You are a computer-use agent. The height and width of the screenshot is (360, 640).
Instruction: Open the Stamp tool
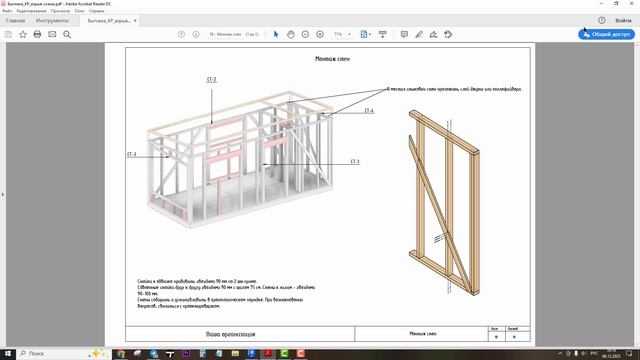coord(448,34)
